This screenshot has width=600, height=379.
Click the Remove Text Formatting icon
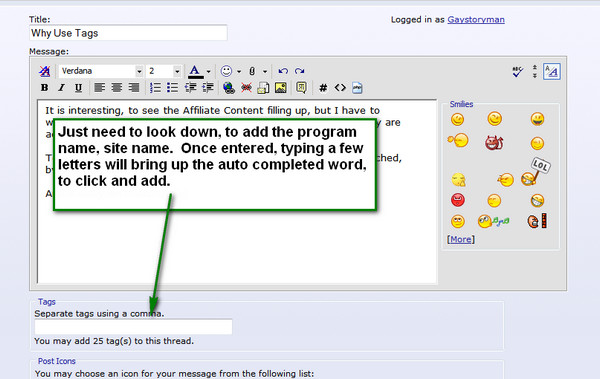[x=44, y=71]
